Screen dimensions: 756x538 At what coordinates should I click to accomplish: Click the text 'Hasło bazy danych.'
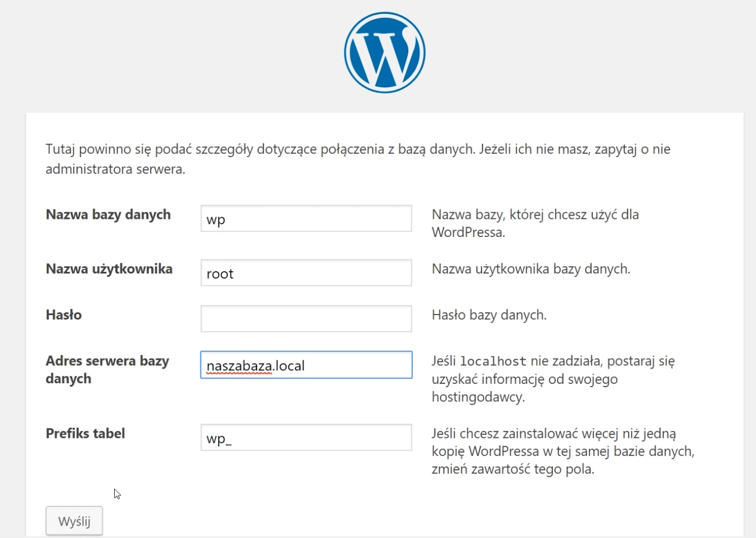tap(489, 315)
